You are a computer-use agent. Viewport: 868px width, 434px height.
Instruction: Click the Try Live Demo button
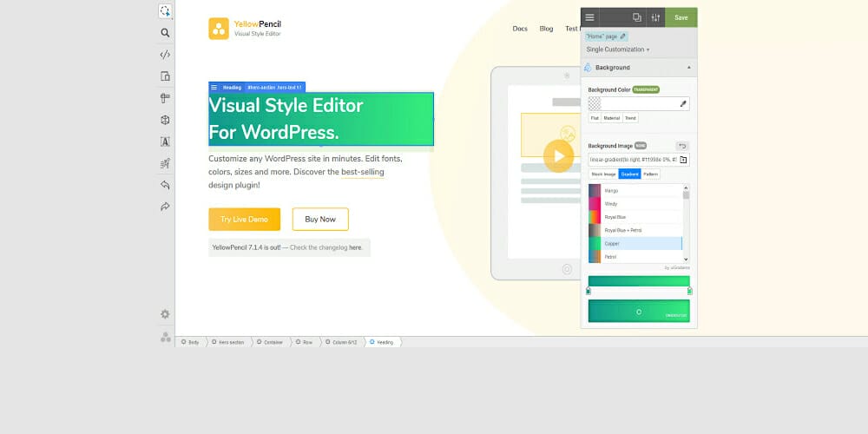[244, 220]
